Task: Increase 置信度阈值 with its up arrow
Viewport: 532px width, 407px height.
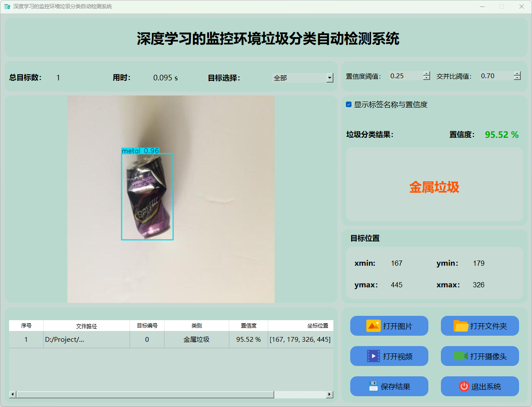Action: (x=427, y=73)
